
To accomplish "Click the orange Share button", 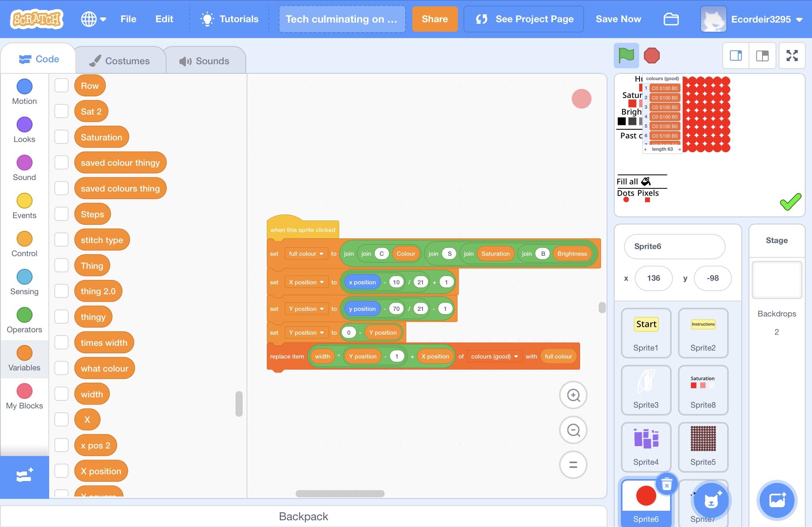I will 435,19.
